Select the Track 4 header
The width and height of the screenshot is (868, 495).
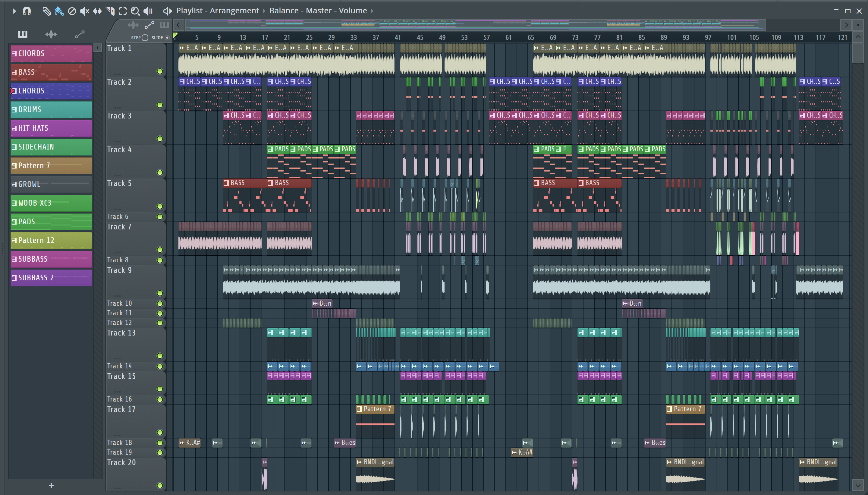[x=136, y=161]
